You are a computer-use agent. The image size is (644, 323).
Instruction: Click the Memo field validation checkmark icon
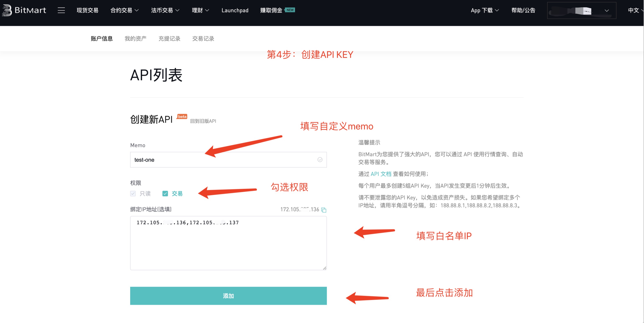tap(320, 159)
